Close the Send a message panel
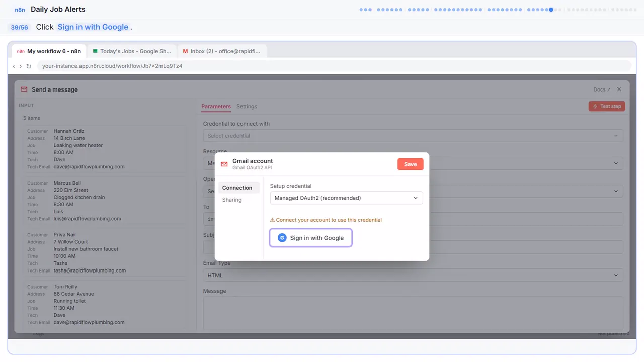Image resolution: width=644 pixels, height=362 pixels. click(619, 89)
